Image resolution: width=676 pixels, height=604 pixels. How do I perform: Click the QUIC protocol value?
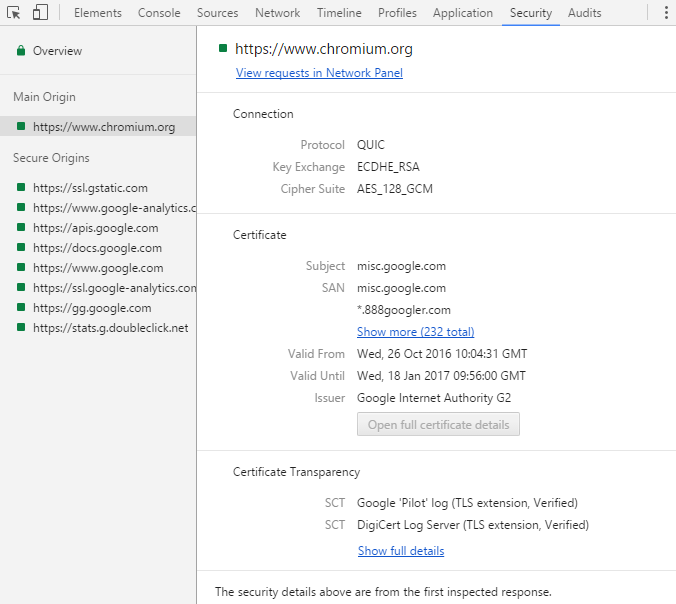click(x=371, y=145)
